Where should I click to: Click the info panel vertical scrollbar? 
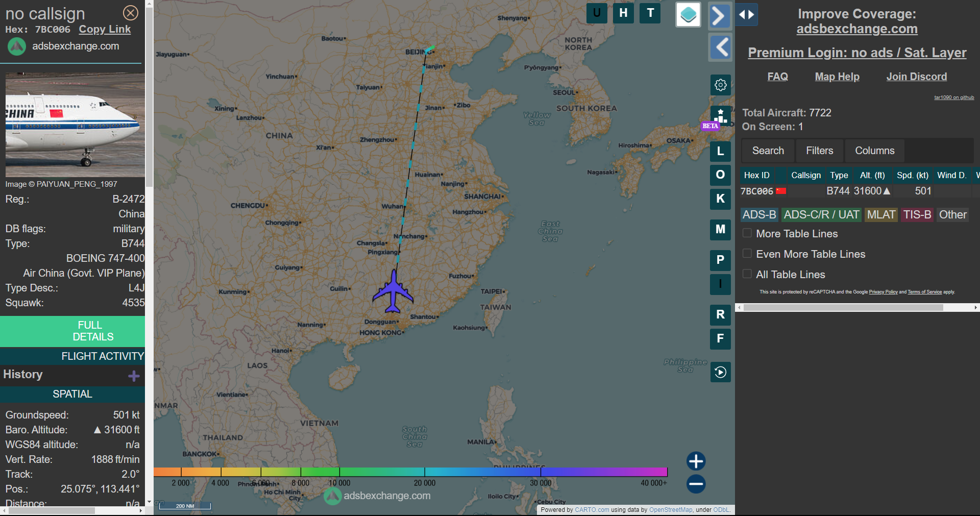pos(149,97)
